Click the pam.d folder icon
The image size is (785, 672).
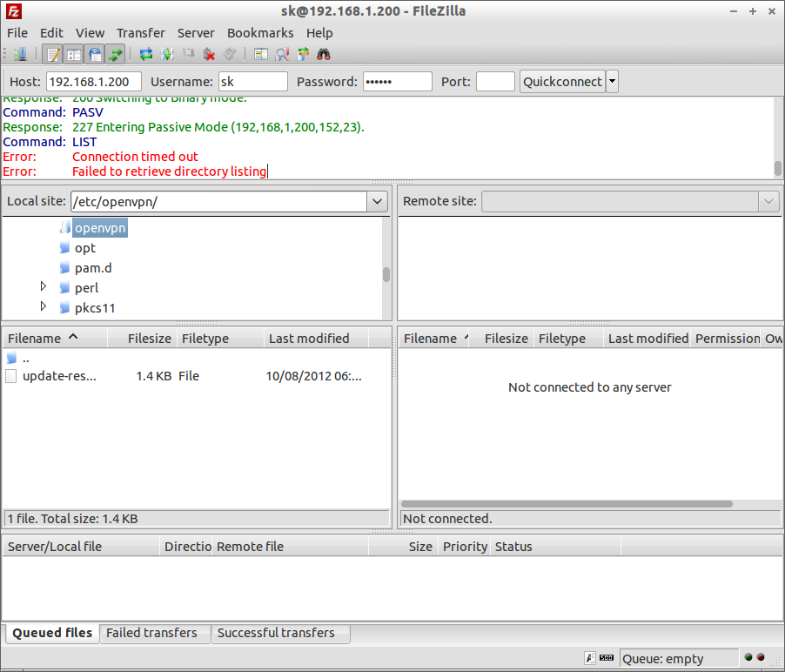pyautogui.click(x=64, y=268)
